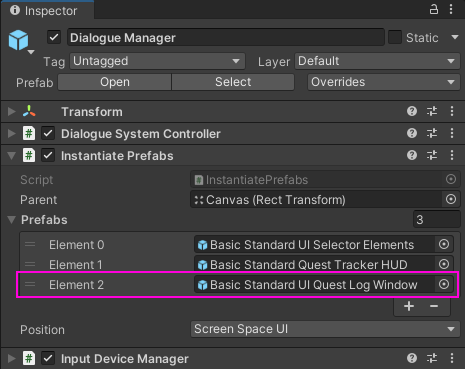Screen dimensions: 465x369
Task: Open Instantiate Prefabs help icon
Action: coord(412,155)
